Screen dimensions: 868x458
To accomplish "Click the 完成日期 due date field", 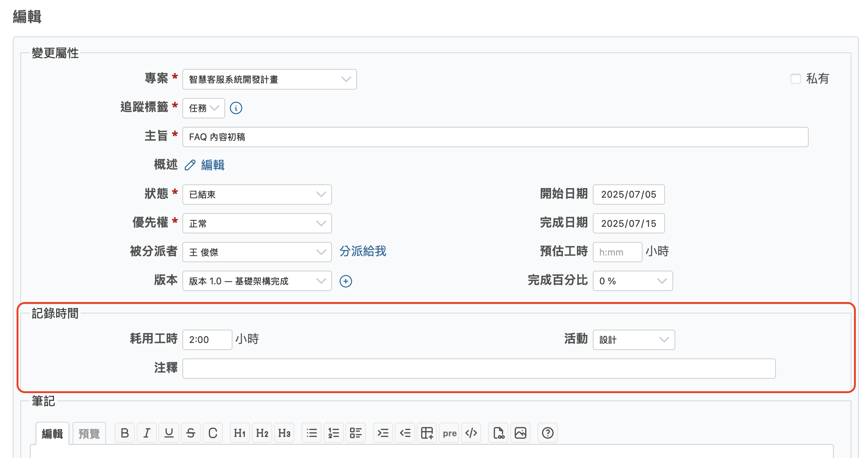I will pos(629,223).
